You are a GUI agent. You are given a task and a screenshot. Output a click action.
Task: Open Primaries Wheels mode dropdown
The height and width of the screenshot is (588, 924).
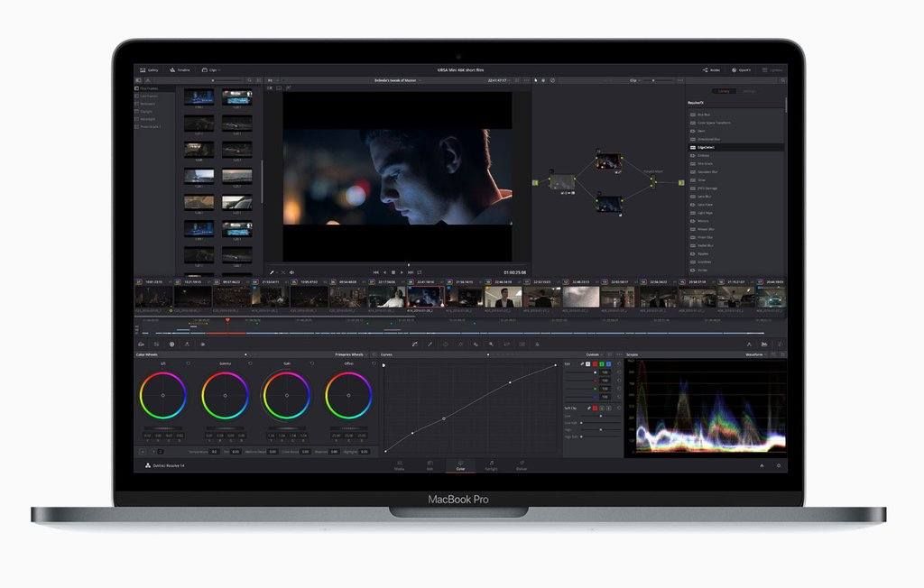click(x=351, y=354)
